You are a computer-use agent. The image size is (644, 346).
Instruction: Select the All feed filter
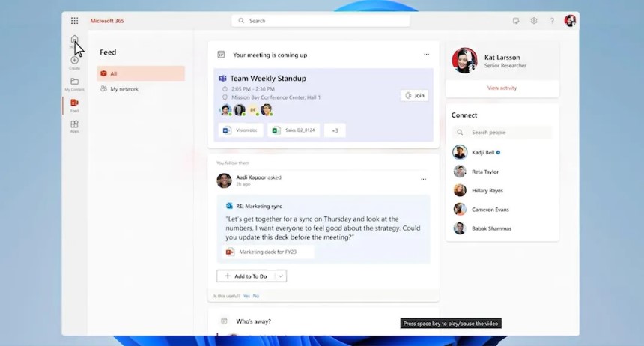[141, 73]
